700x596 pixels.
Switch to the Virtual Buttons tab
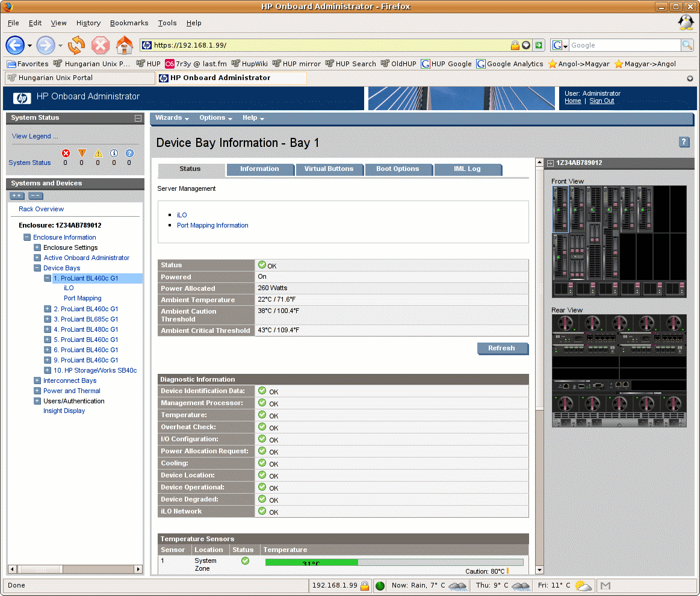click(x=329, y=169)
